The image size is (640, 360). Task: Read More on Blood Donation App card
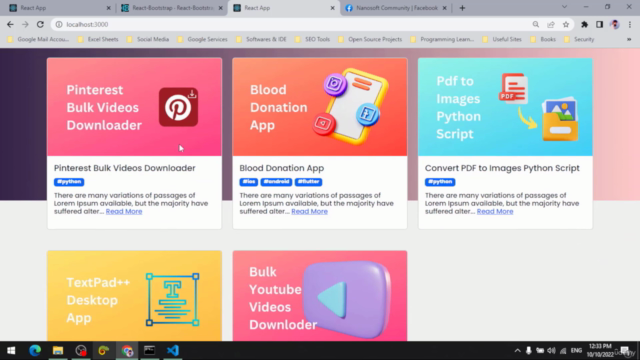click(x=309, y=211)
